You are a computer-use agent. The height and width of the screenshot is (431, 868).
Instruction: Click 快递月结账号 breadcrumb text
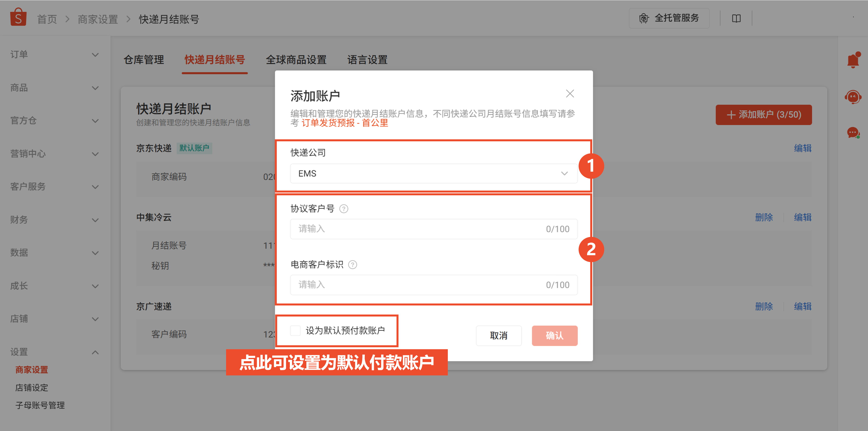pyautogui.click(x=169, y=19)
